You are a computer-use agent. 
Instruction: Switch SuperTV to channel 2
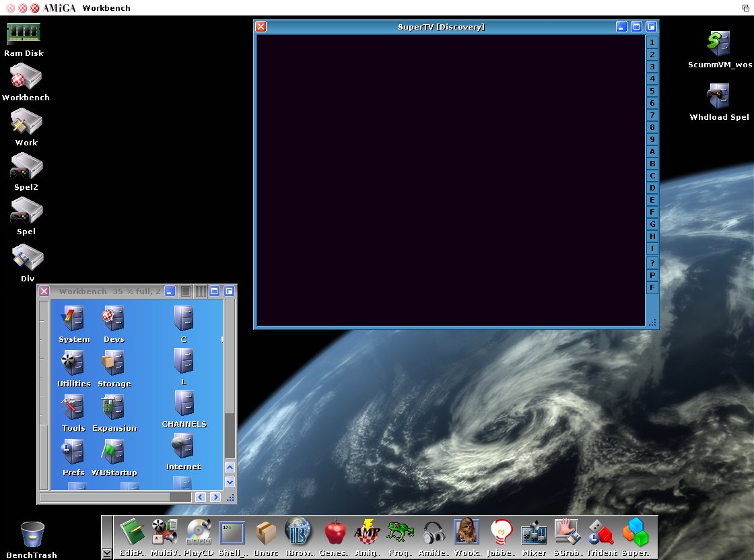click(652, 55)
